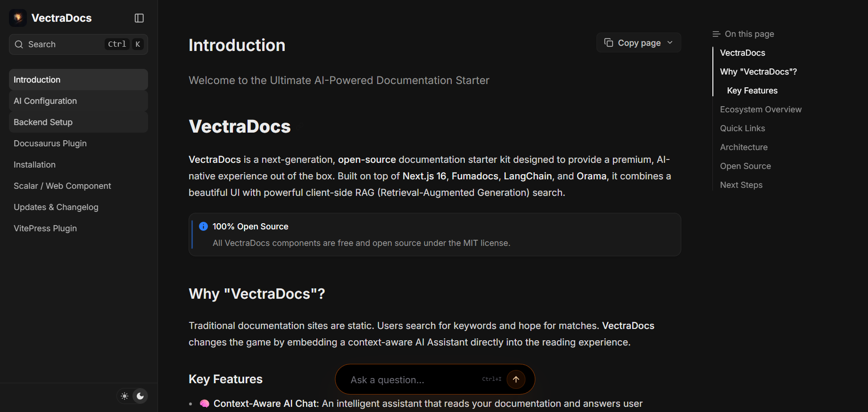Collapse the sidebar with the panel icon

[x=139, y=18]
